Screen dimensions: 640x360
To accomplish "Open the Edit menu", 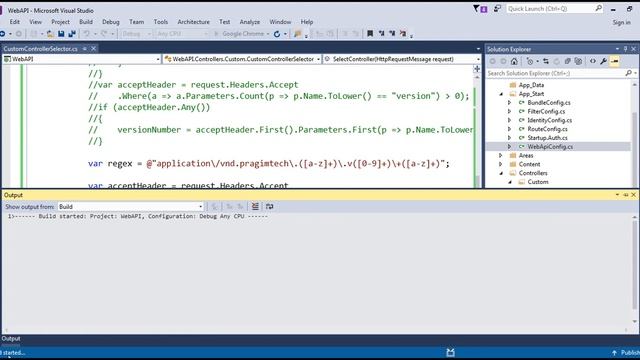I will pos(15,22).
